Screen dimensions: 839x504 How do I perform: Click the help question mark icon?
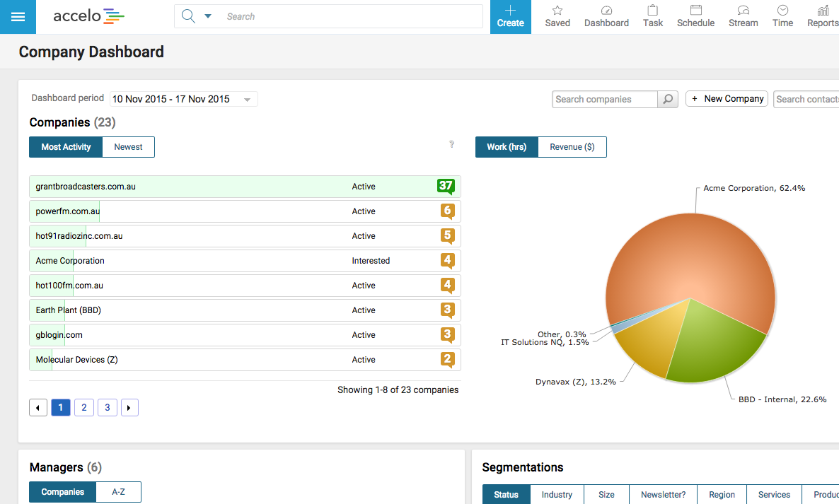coord(451,143)
